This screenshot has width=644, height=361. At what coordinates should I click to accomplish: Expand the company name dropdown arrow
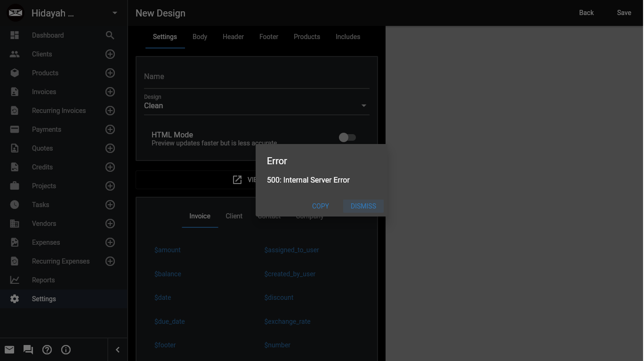coord(115,13)
